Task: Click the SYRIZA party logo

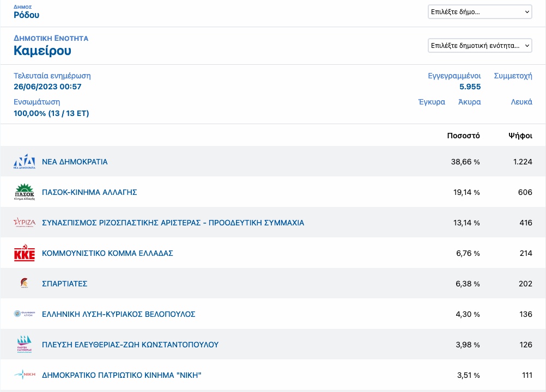Action: (x=25, y=223)
